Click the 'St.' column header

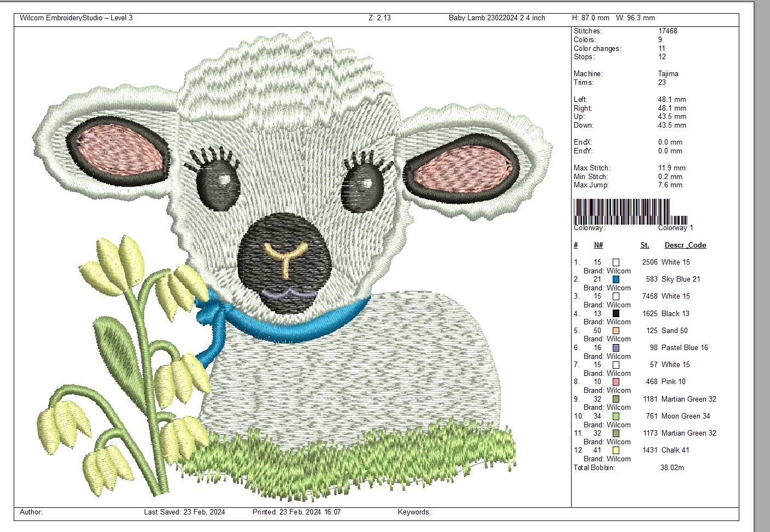point(644,245)
